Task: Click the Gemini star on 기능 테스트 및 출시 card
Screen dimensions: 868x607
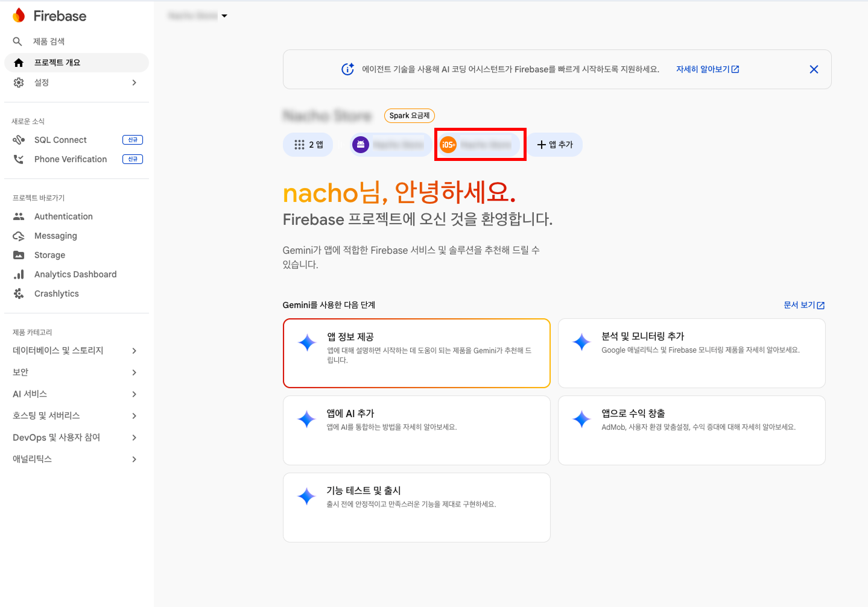Action: 306,496
